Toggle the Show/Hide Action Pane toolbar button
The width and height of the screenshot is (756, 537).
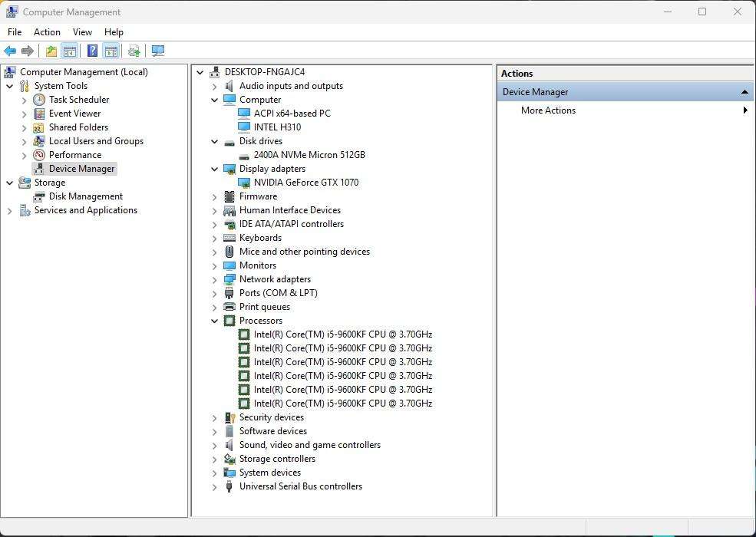click(x=111, y=51)
